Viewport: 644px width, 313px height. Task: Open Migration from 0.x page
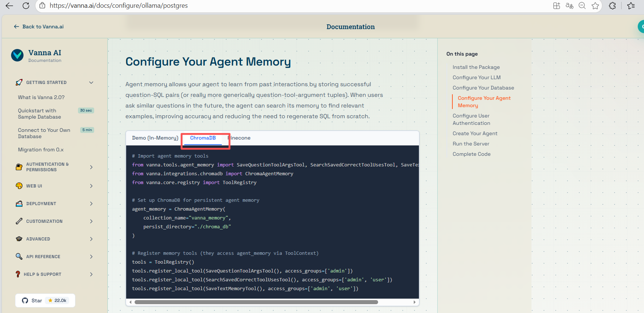pyautogui.click(x=41, y=150)
